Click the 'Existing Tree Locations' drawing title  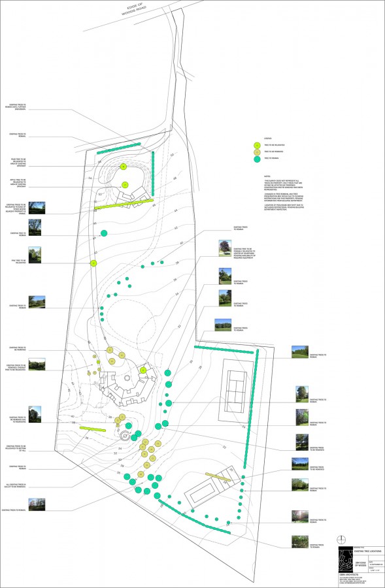point(368,551)
